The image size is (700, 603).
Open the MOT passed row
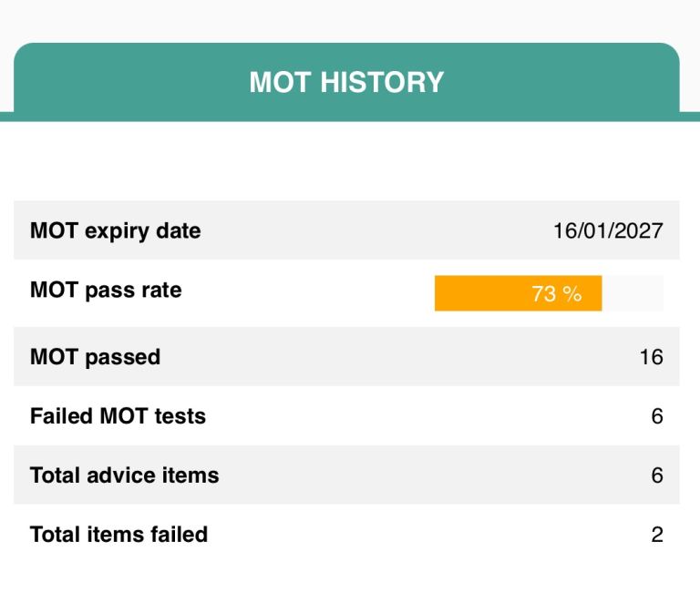(365, 356)
